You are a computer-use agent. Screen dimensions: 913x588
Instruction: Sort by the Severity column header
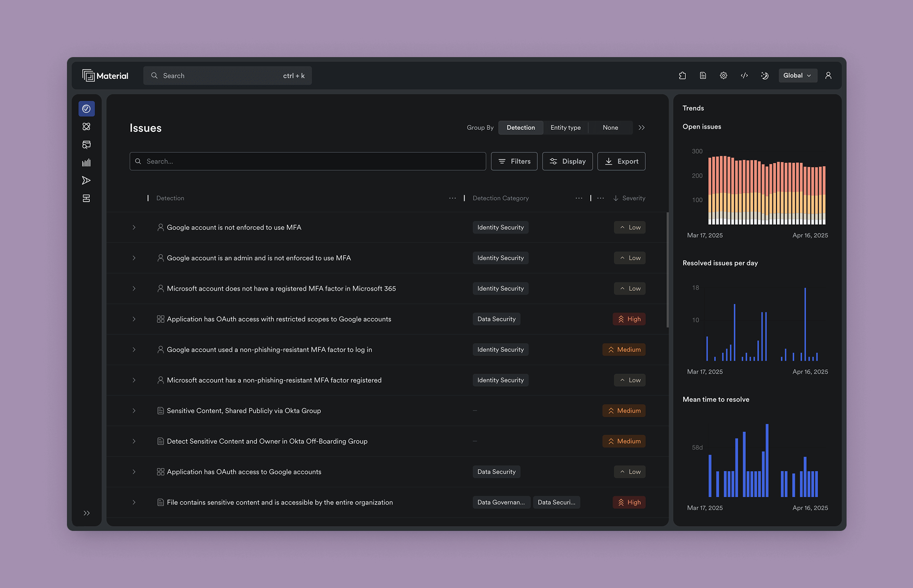point(629,198)
